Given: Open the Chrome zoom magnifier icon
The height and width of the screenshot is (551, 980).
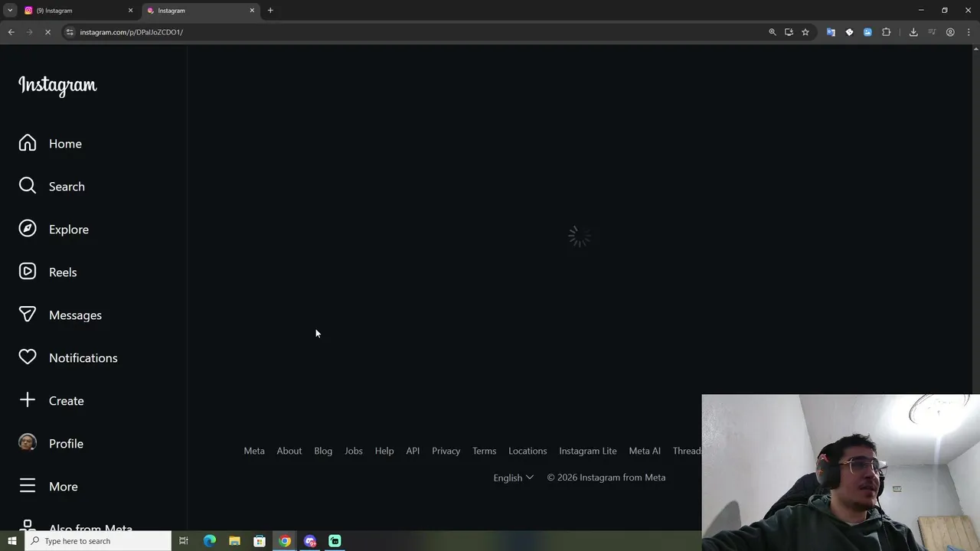Looking at the screenshot, I should (x=773, y=32).
